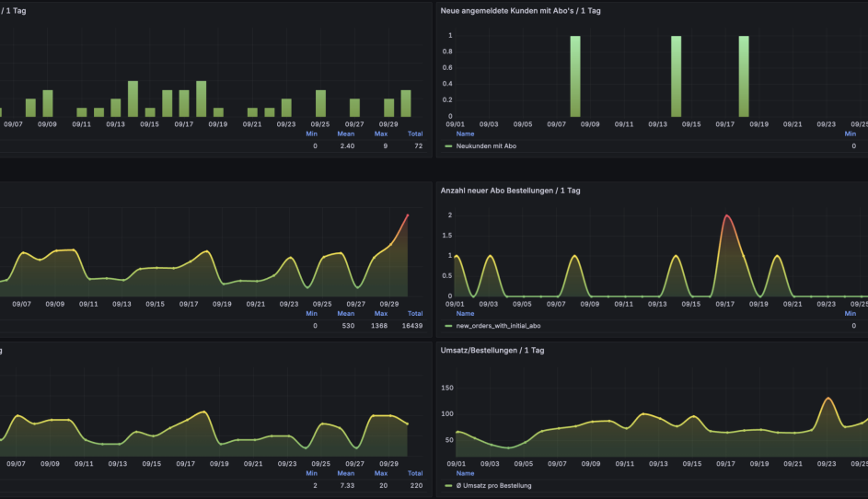Viewport: 868px width, 499px height.
Task: Sort by Min column above value 2
Action: pyautogui.click(x=311, y=473)
